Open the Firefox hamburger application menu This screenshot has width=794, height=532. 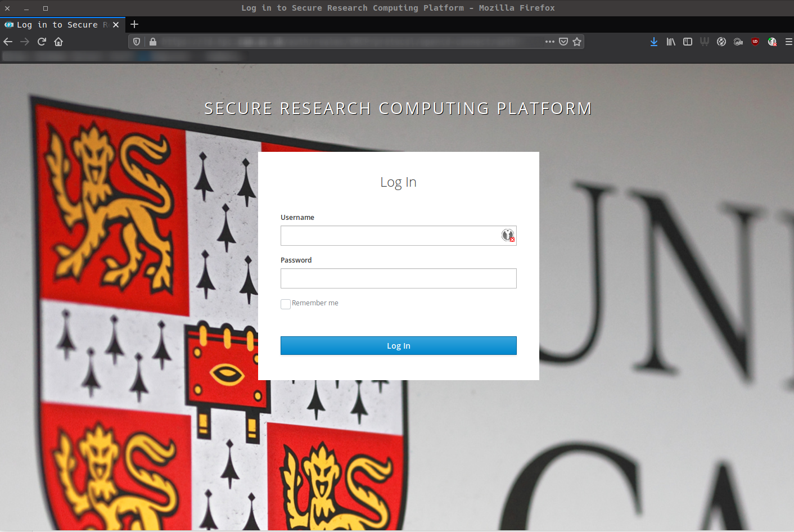pos(788,42)
